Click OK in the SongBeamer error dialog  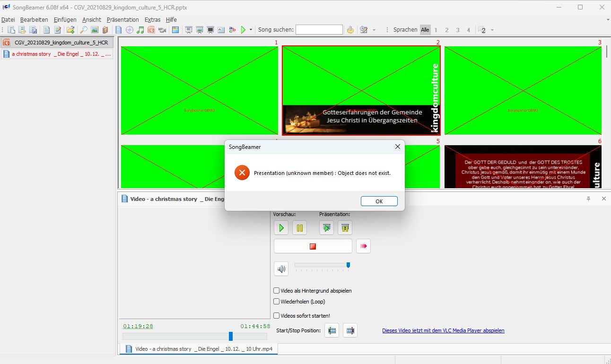pyautogui.click(x=379, y=201)
